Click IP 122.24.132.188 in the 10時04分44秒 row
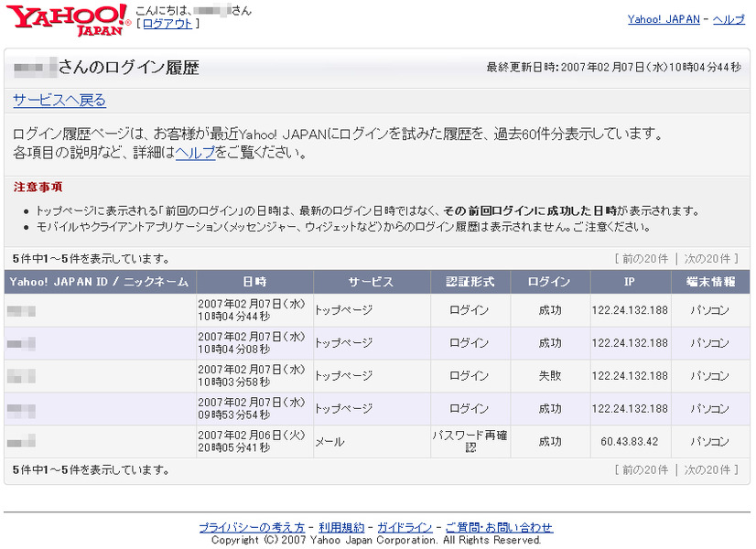This screenshot has width=756, height=549. pyautogui.click(x=630, y=310)
